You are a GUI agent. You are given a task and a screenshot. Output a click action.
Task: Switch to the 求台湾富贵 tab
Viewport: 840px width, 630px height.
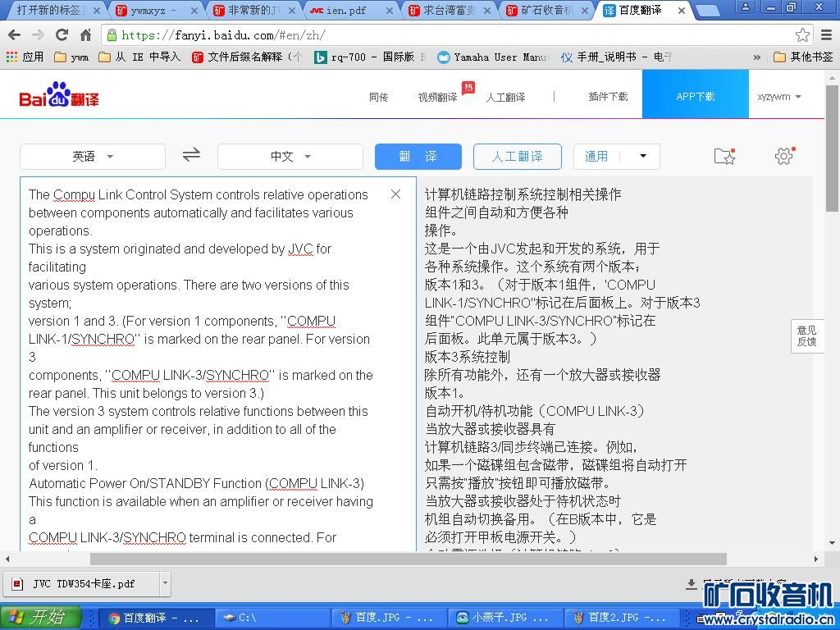click(x=449, y=10)
